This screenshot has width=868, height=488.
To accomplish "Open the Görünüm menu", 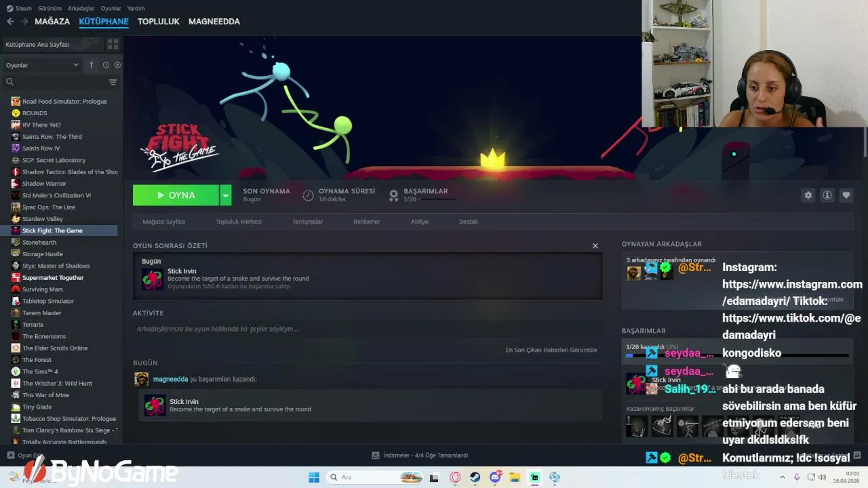I will 50,8.
